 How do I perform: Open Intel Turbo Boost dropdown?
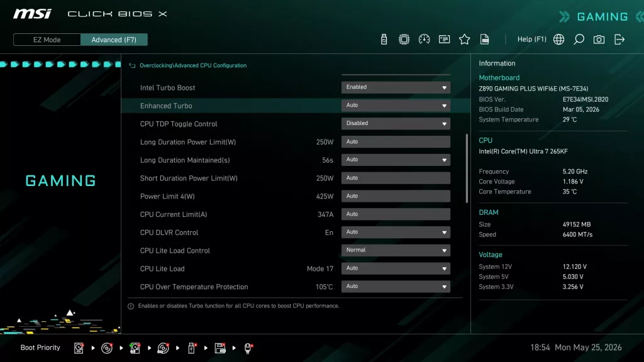(x=396, y=87)
